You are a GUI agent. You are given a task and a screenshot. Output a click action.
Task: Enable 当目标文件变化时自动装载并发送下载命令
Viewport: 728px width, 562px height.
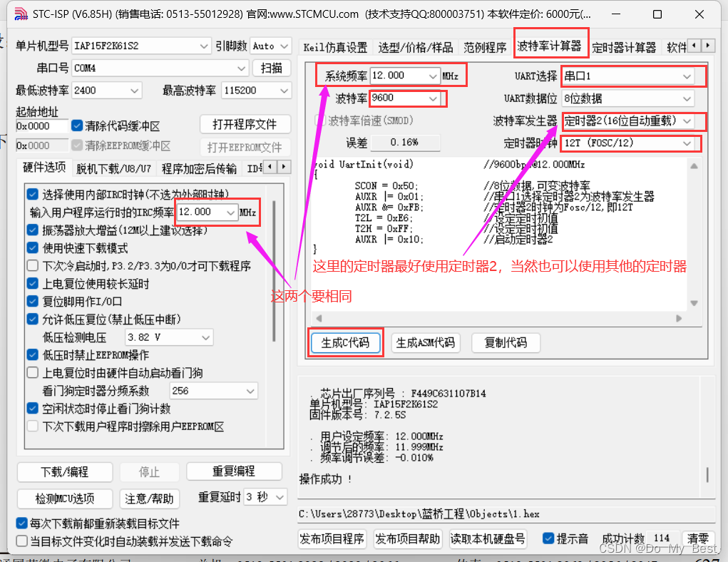(22, 541)
